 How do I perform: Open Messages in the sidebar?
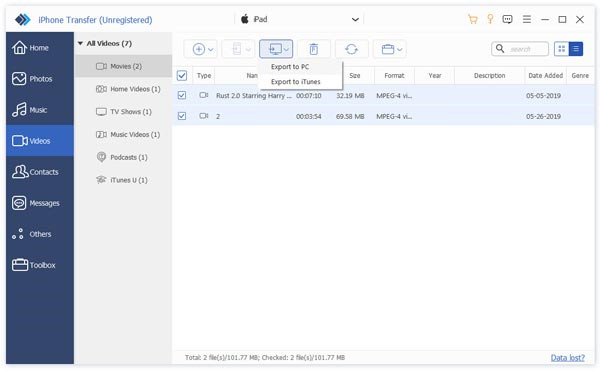click(x=39, y=203)
